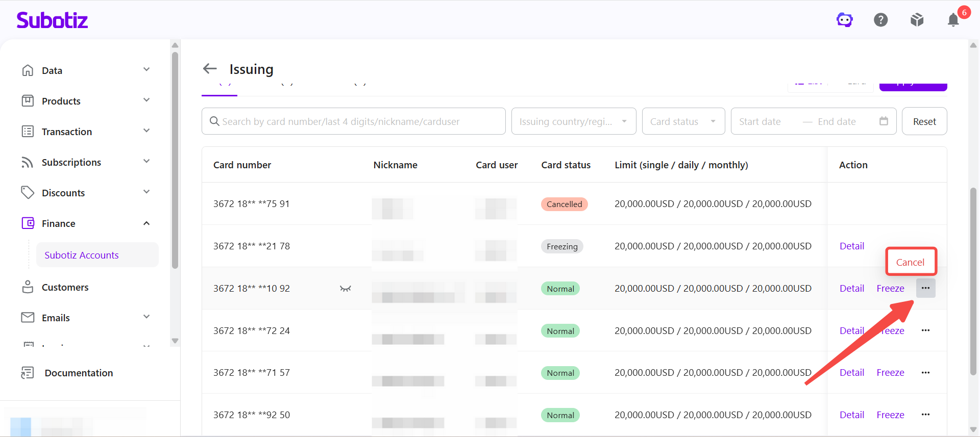Click the Emails envelope icon
Screen dimensions: 980x437
click(x=28, y=318)
